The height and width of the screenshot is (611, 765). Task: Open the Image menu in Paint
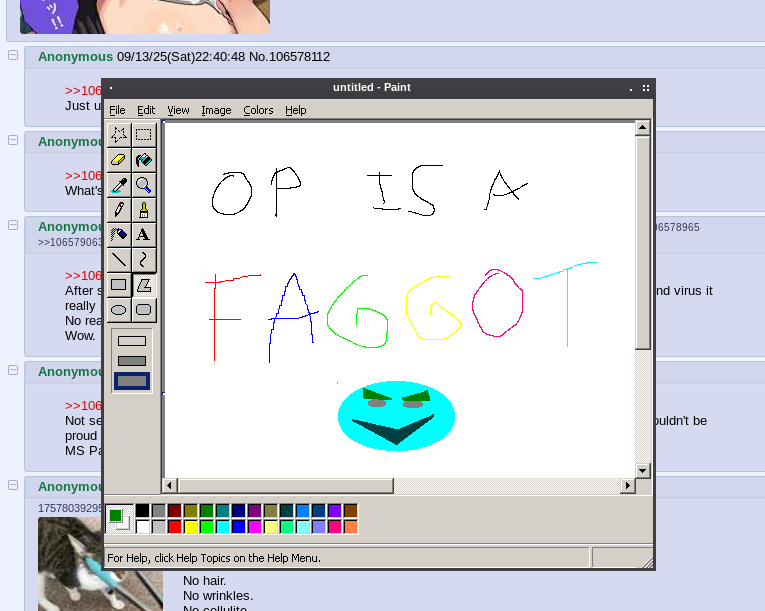216,110
